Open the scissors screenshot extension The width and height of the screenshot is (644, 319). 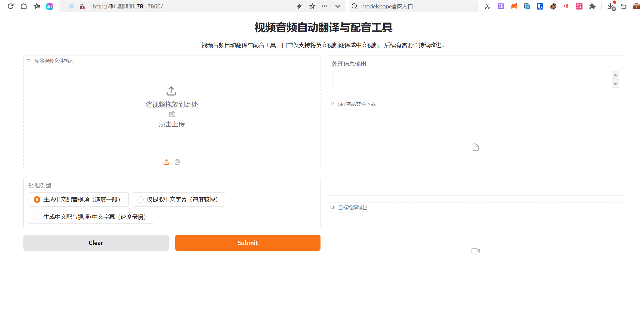[x=488, y=6]
